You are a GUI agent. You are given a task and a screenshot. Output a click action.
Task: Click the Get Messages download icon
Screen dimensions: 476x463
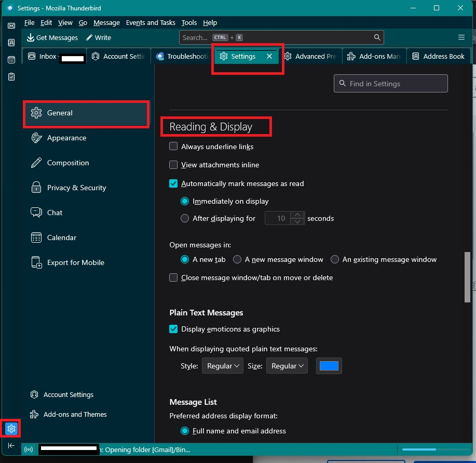[x=31, y=37]
